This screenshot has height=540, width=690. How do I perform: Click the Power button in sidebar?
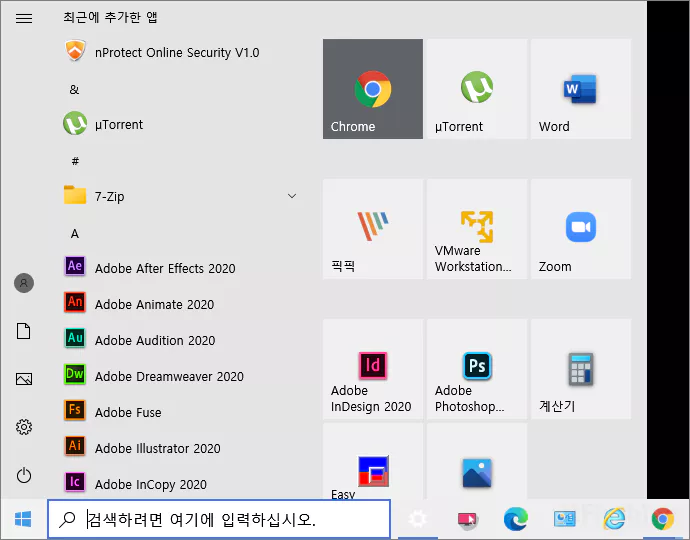click(x=24, y=475)
